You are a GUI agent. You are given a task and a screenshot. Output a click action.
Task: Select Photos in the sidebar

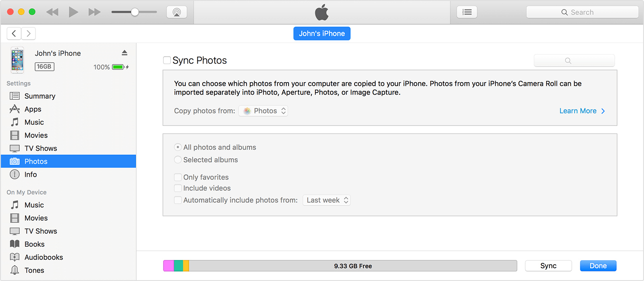pos(69,161)
